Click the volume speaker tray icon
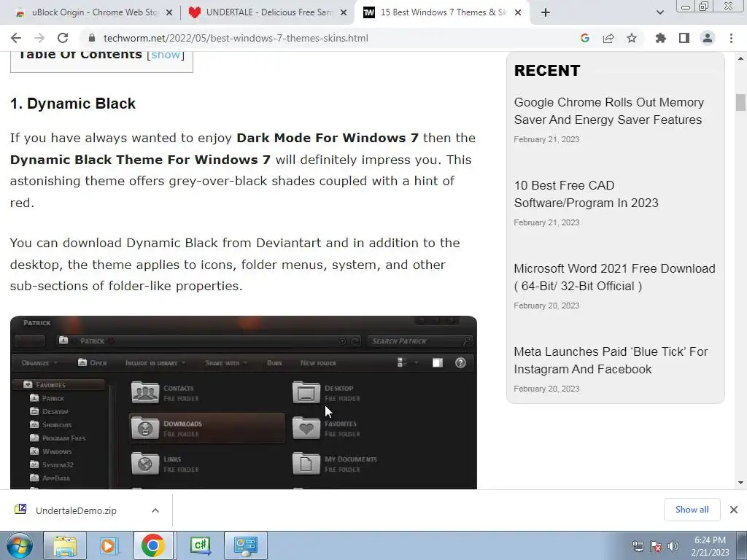747x560 pixels. (673, 546)
